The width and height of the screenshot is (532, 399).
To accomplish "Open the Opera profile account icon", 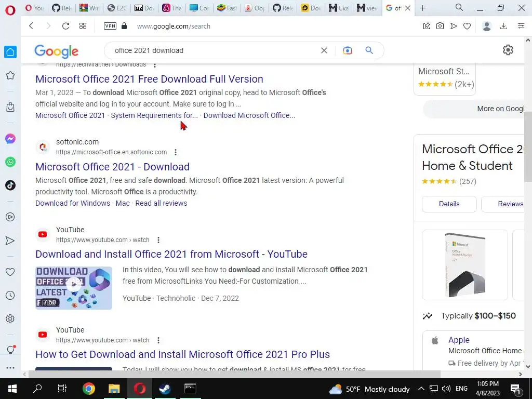I will tap(487, 26).
